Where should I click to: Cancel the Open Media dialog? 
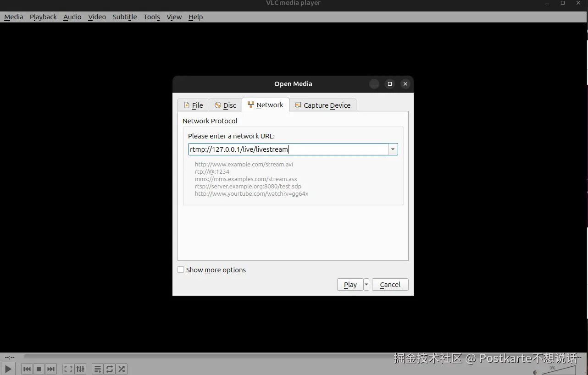pos(390,285)
